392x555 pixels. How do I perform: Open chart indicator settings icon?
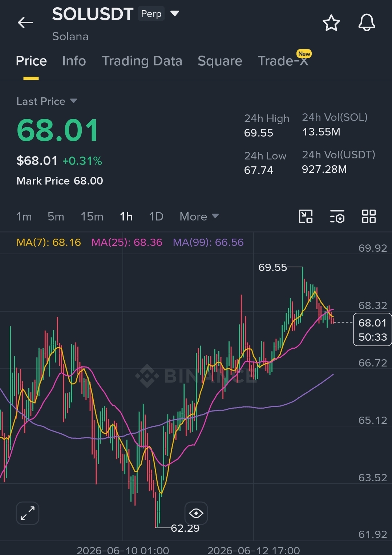[x=337, y=216]
